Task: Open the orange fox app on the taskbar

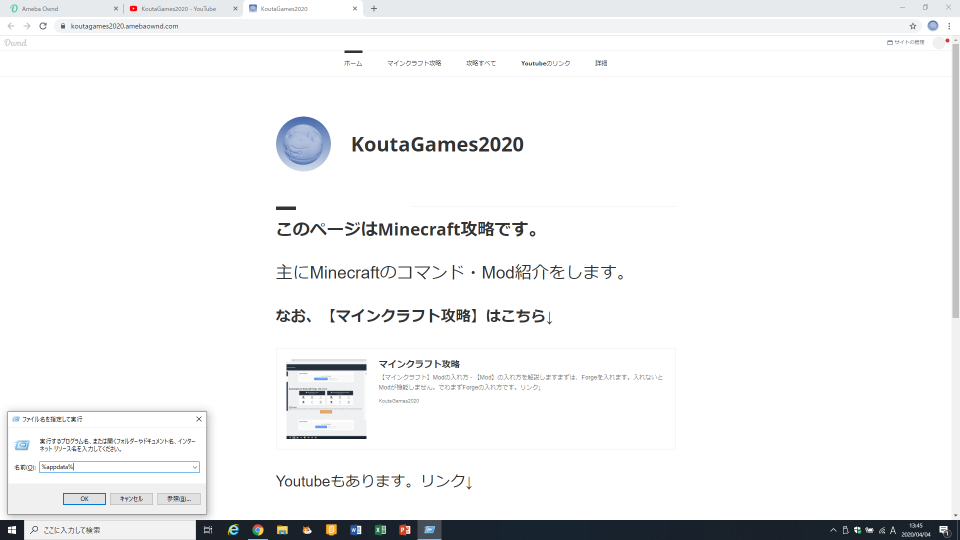Action: point(307,530)
